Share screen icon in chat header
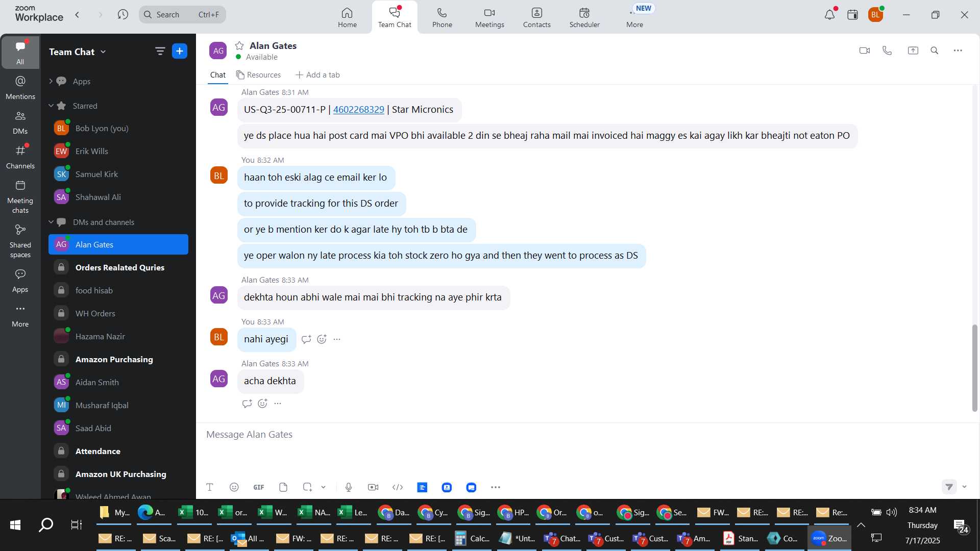The width and height of the screenshot is (980, 551). (x=913, y=51)
